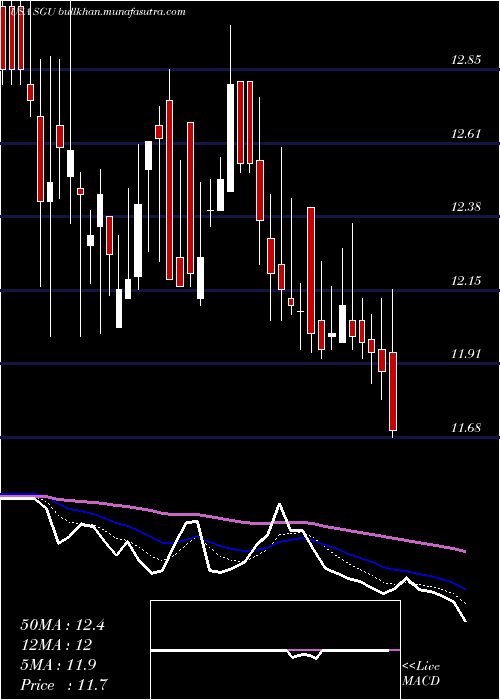The height and width of the screenshot is (700, 500).
Task: Click the Price : 11.7 readout
Action: (x=65, y=685)
